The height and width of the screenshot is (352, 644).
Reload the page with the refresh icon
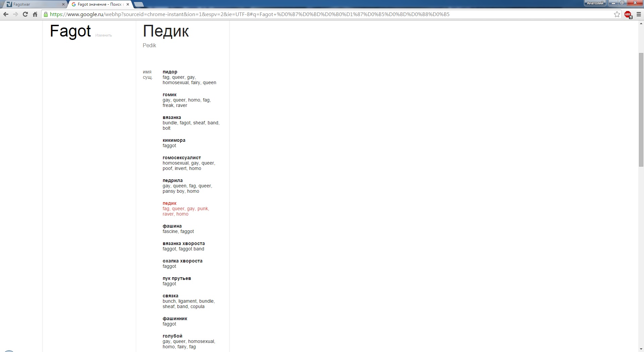point(25,14)
